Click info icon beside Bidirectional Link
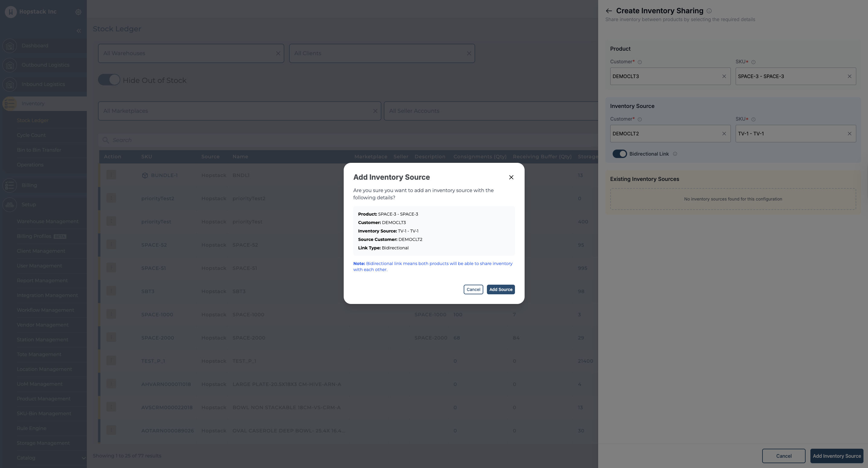This screenshot has width=868, height=468. click(675, 154)
